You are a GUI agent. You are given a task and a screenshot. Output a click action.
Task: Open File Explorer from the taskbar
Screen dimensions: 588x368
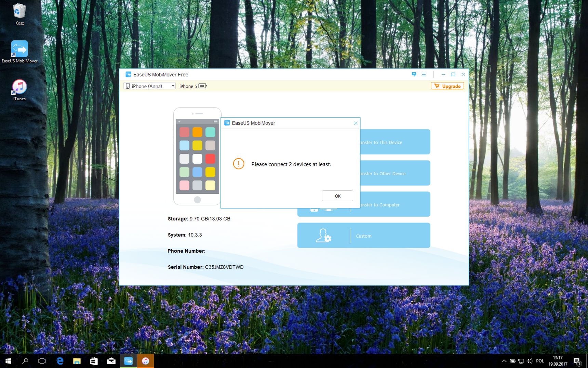tap(77, 361)
